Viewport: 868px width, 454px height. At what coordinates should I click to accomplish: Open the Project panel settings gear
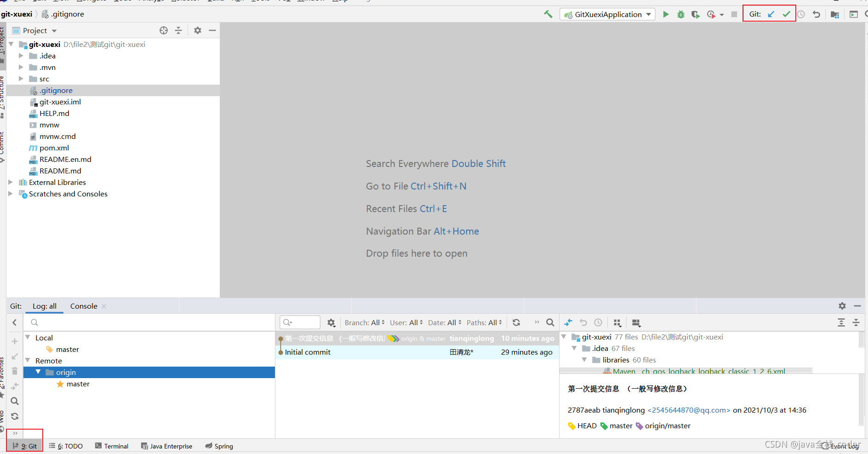coord(198,30)
